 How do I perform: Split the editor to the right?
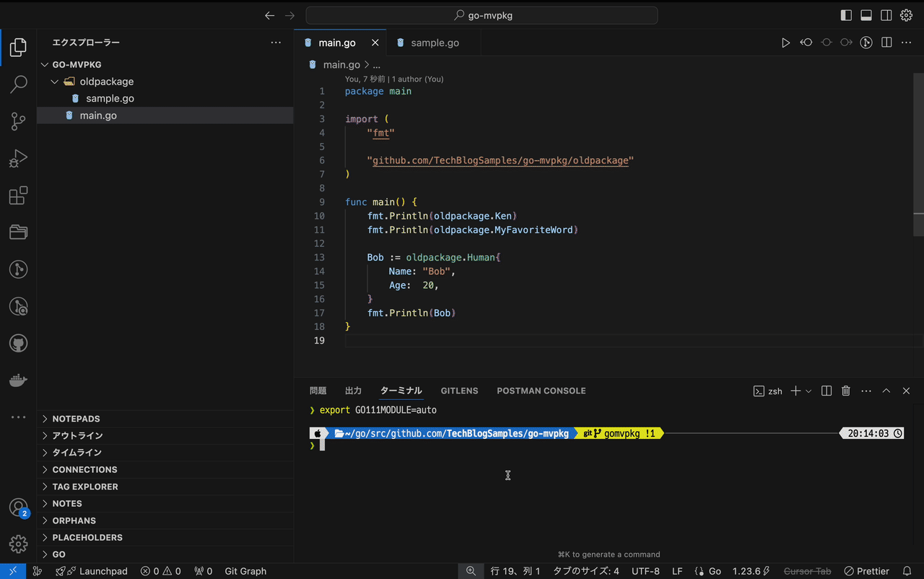coord(886,43)
